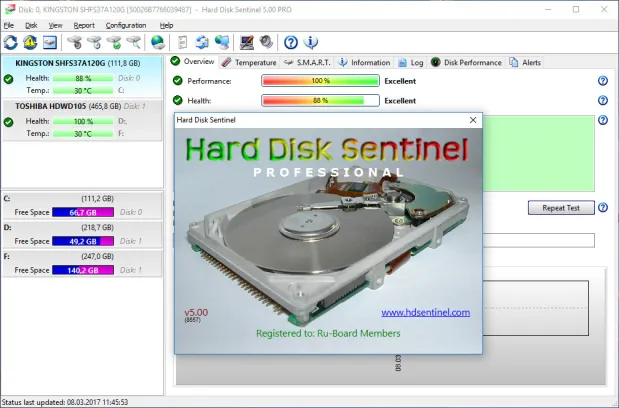Click the Health 88 % bar in Overview
The image size is (619, 408).
320,100
